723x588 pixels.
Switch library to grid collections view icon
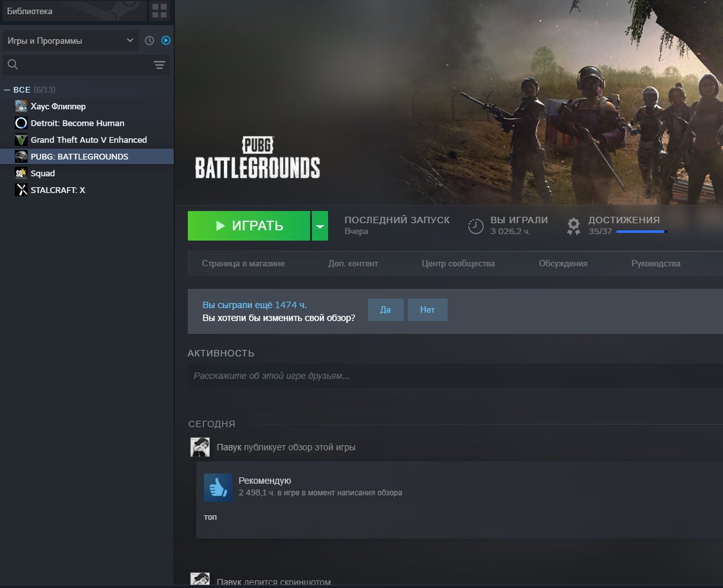(x=160, y=11)
